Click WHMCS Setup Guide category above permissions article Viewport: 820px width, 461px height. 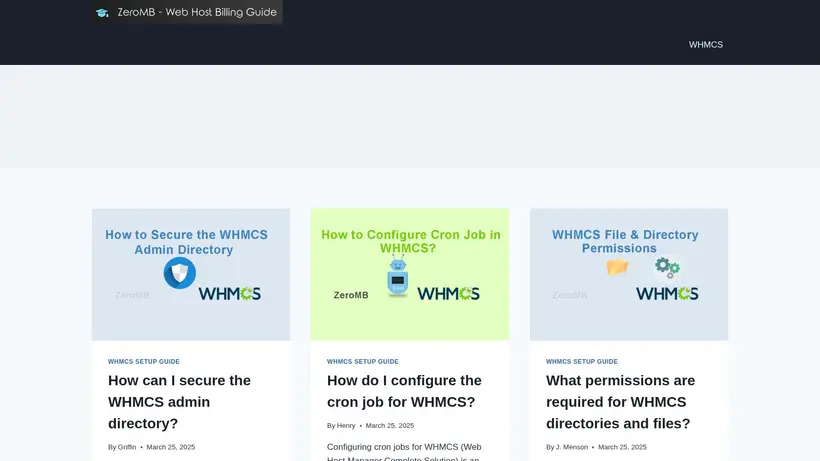(x=582, y=362)
